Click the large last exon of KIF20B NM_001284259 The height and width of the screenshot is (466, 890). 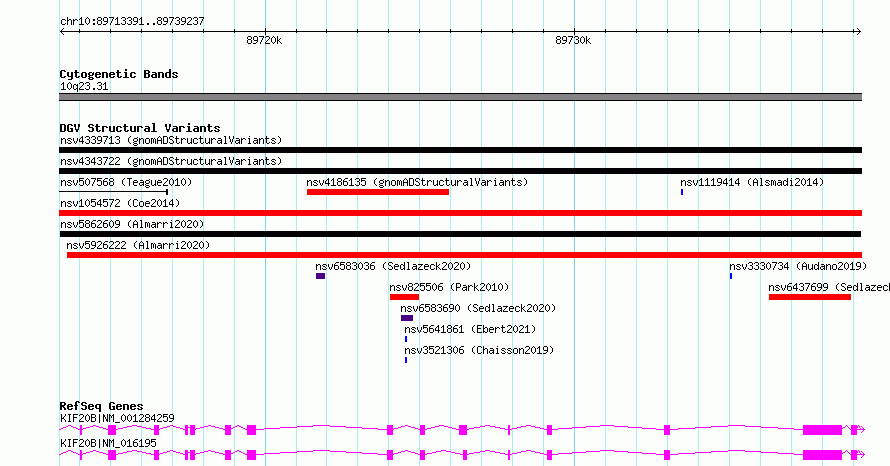822,430
